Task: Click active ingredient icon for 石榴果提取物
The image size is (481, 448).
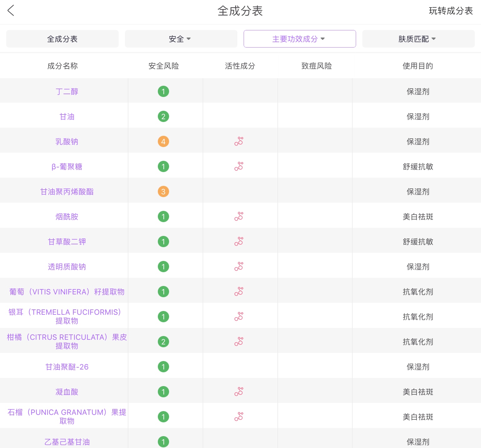Action: [239, 417]
